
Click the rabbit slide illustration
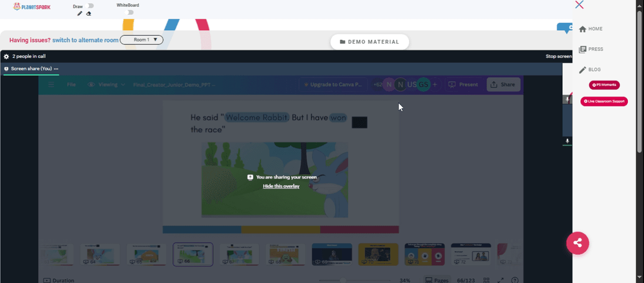[274, 179]
